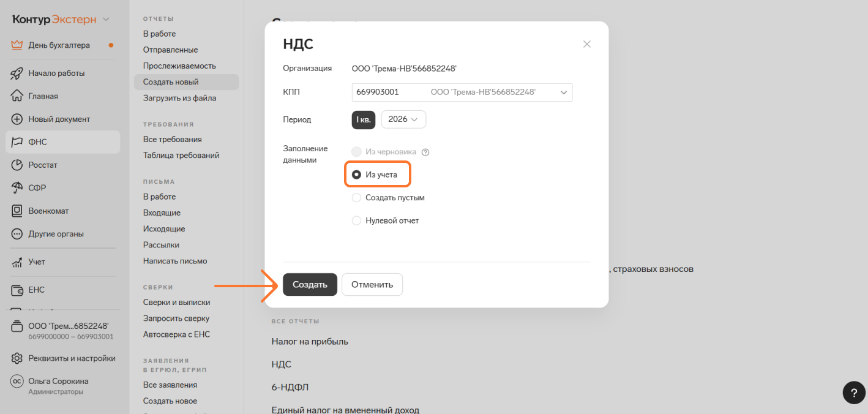Click the crown icon for День бухгалтера

tap(17, 45)
